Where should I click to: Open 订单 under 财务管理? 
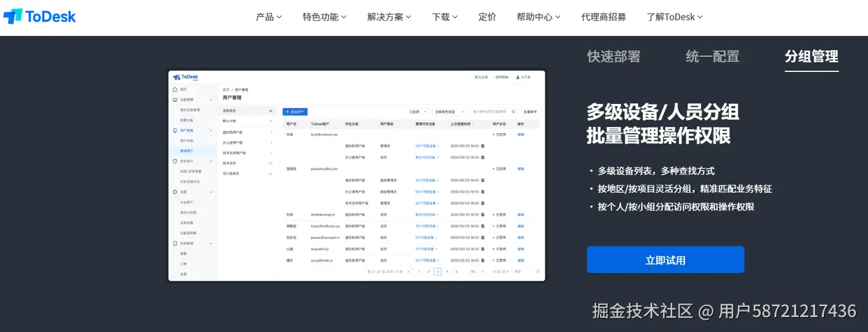point(183,263)
